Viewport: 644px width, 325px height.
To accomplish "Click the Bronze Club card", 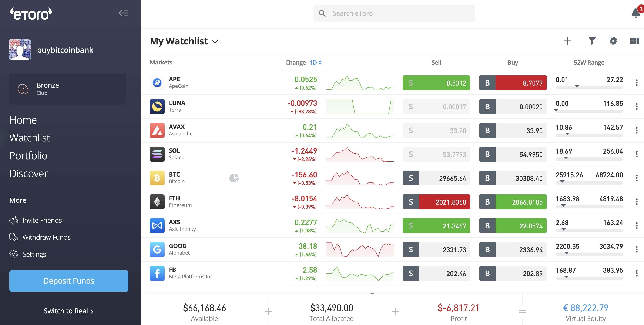I will pos(68,89).
